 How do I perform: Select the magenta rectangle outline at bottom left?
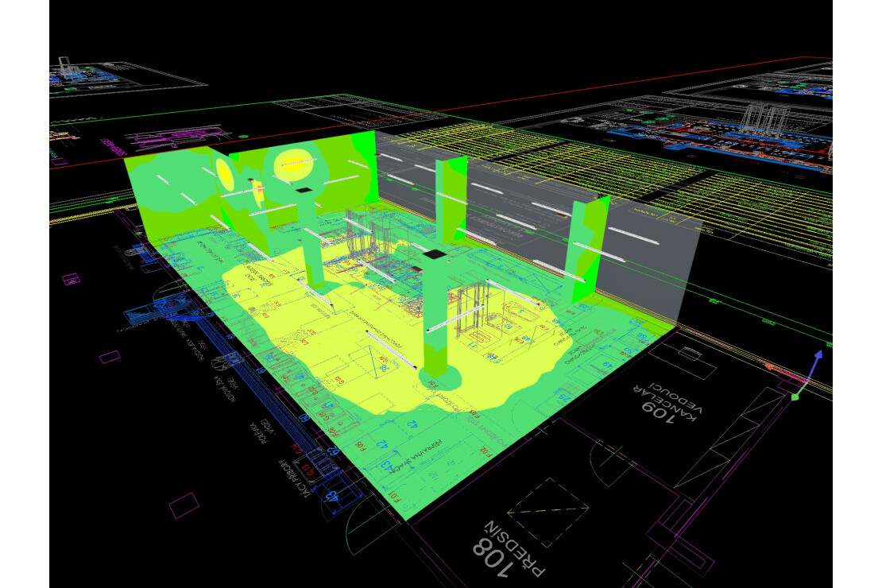(x=184, y=505)
